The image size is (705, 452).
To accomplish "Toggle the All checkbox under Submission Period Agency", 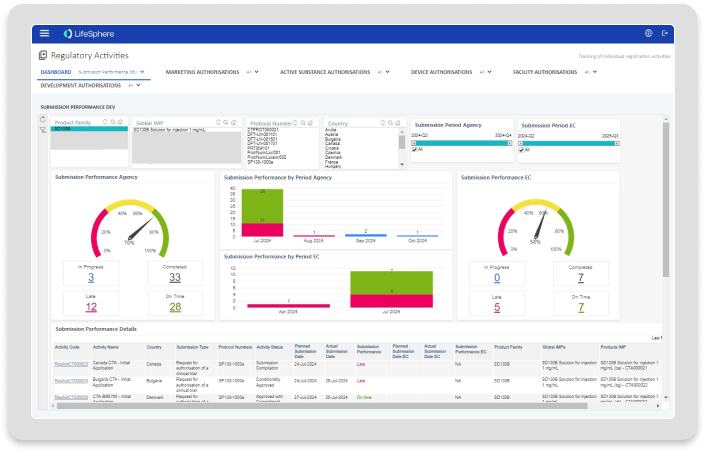I will (x=417, y=149).
